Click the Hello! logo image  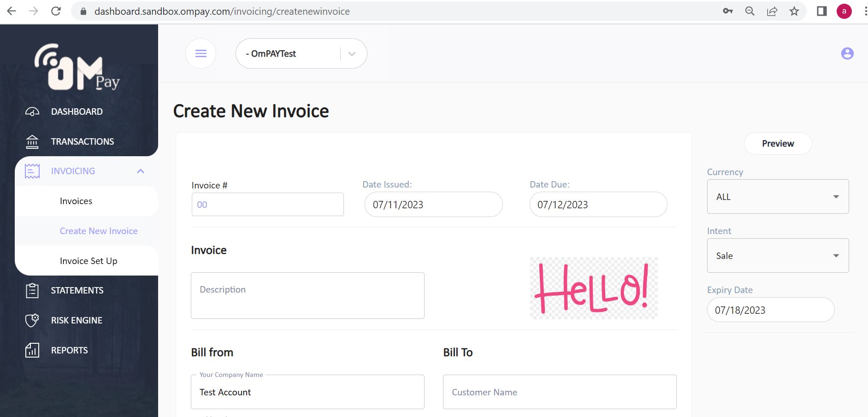(x=593, y=288)
